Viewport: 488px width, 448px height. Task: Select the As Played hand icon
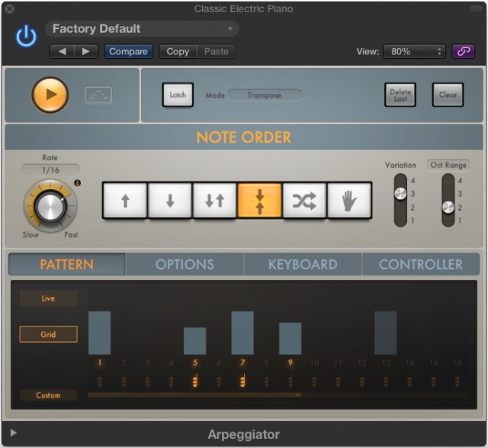(x=349, y=201)
